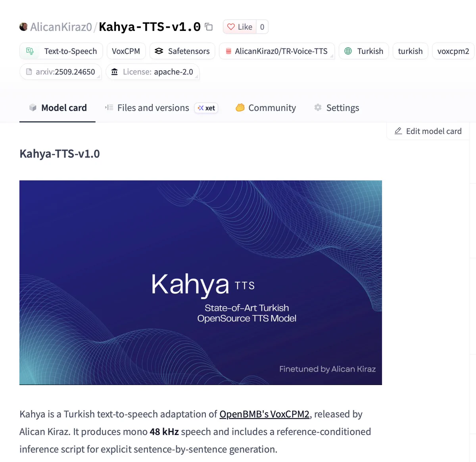Click the Model card cube icon

[x=33, y=108]
